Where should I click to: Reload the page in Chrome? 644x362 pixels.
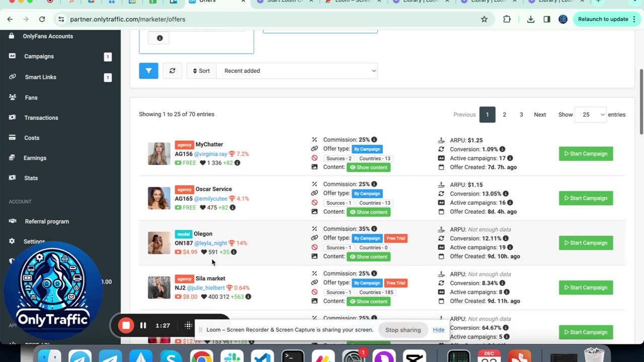coord(42,19)
